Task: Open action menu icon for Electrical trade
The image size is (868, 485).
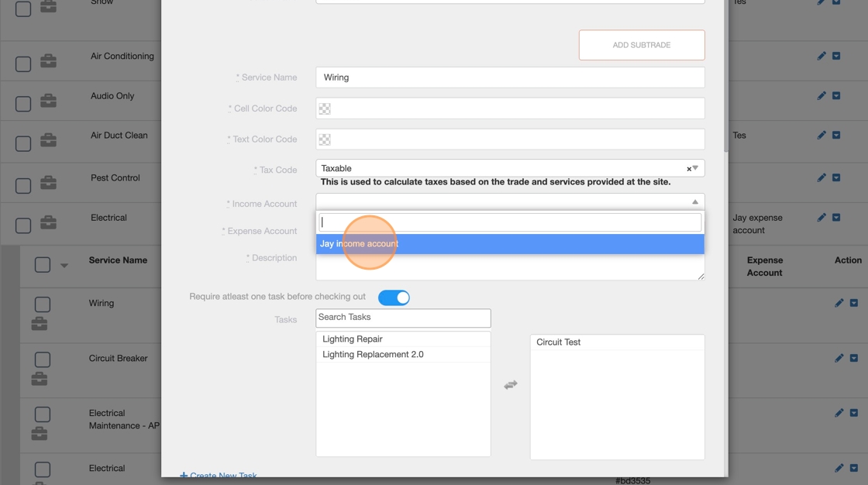Action: tap(836, 218)
